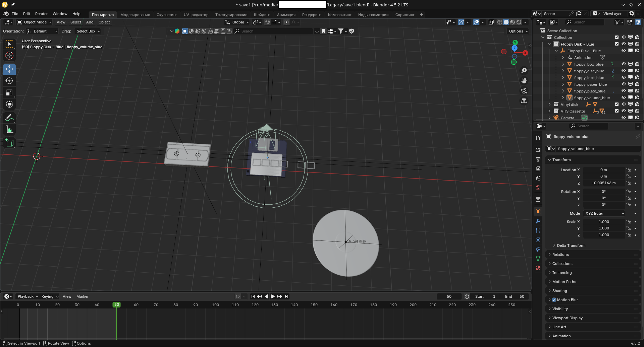
Task: Expand the Vinyl disk collection
Action: tap(549, 105)
